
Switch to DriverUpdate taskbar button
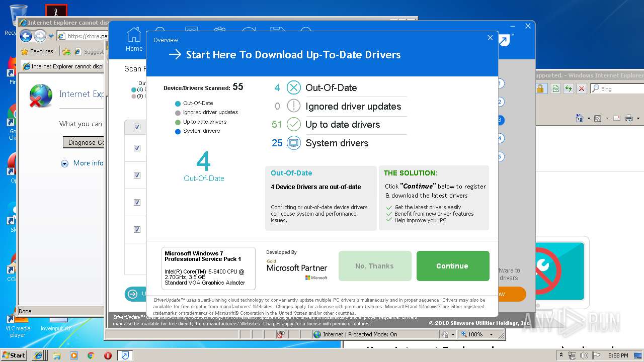125,355
